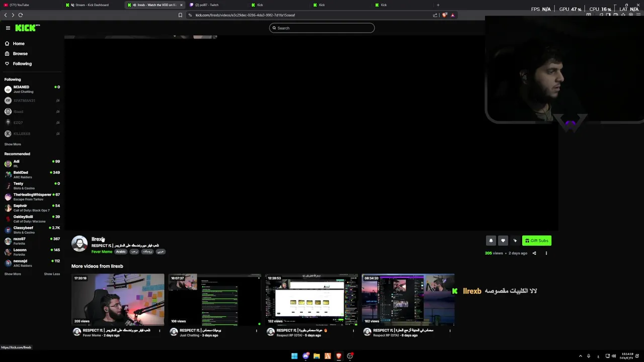Open Looonn recommended channel
The image size is (644, 362).
32,252
